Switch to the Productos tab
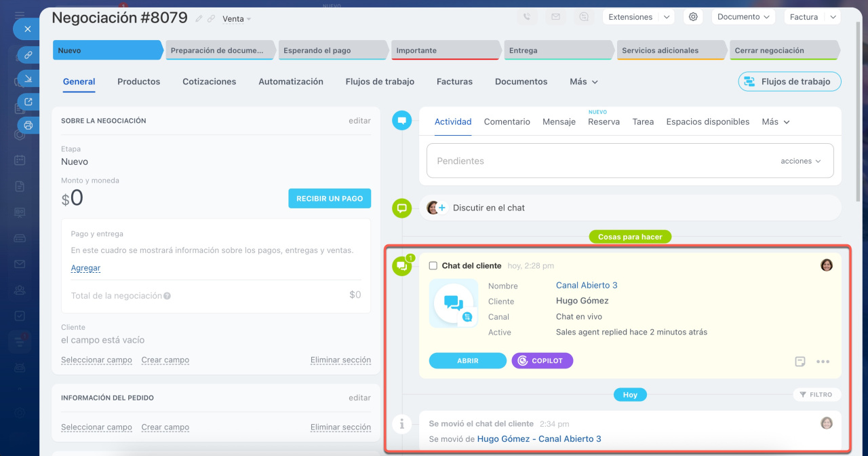The image size is (868, 456). click(138, 81)
